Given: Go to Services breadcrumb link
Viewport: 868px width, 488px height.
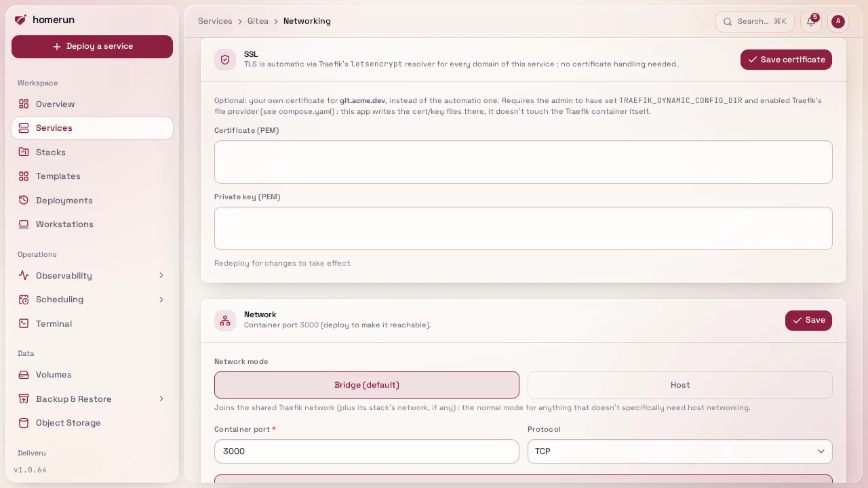Looking at the screenshot, I should pos(215,22).
